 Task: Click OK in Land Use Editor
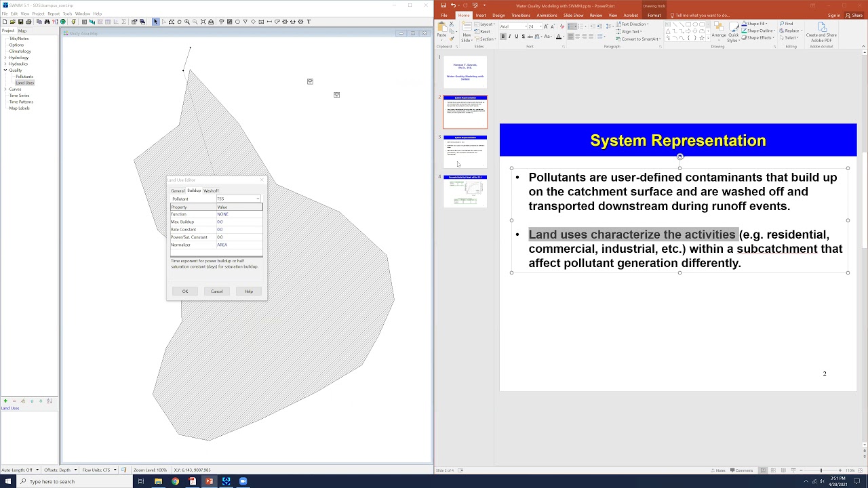tap(185, 291)
